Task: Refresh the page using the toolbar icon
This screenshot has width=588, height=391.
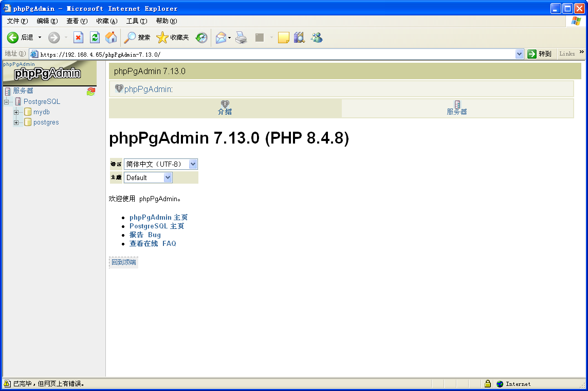Action: pyautogui.click(x=95, y=38)
